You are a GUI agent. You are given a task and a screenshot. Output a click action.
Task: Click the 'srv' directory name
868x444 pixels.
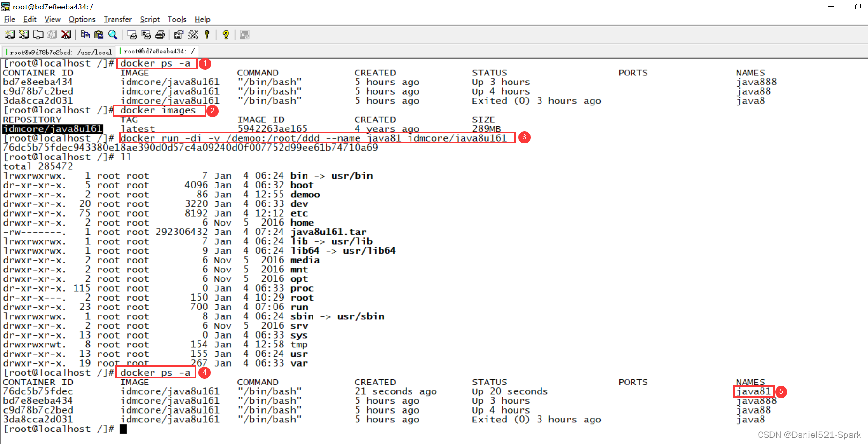pos(299,326)
